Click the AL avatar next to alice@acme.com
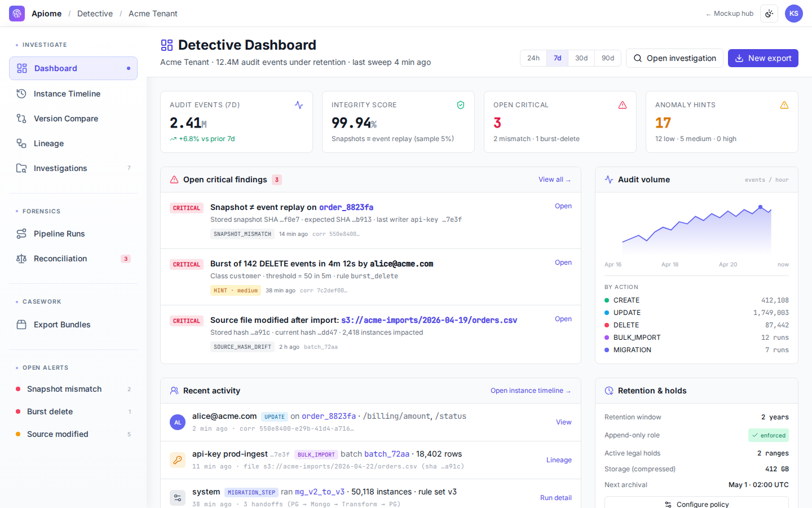Viewport: 812px width, 508px height. tap(178, 422)
